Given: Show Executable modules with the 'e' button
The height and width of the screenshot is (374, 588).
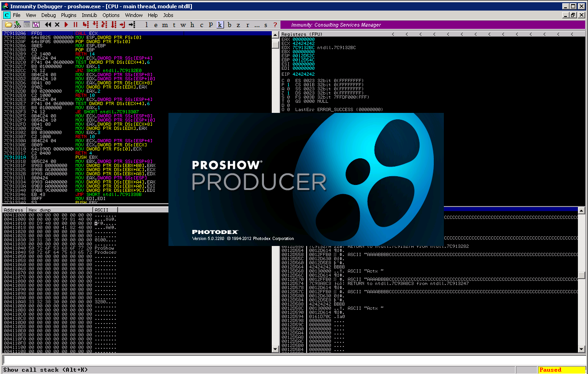Looking at the screenshot, I should tap(156, 25).
